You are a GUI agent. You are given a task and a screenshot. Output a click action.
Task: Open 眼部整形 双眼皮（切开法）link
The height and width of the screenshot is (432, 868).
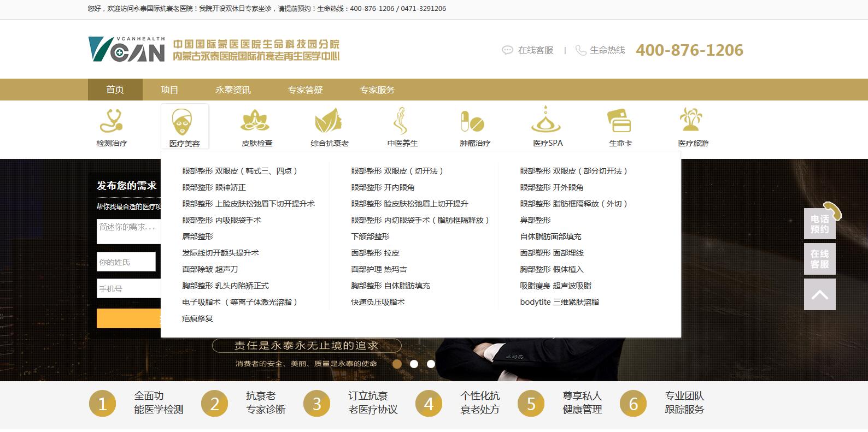398,171
